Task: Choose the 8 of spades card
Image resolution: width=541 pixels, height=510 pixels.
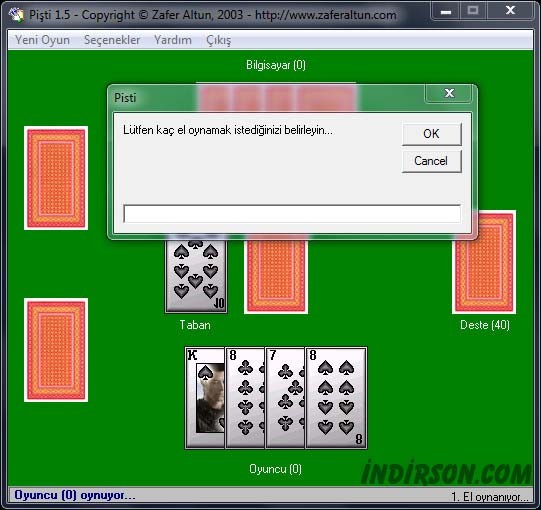Action: (336, 398)
